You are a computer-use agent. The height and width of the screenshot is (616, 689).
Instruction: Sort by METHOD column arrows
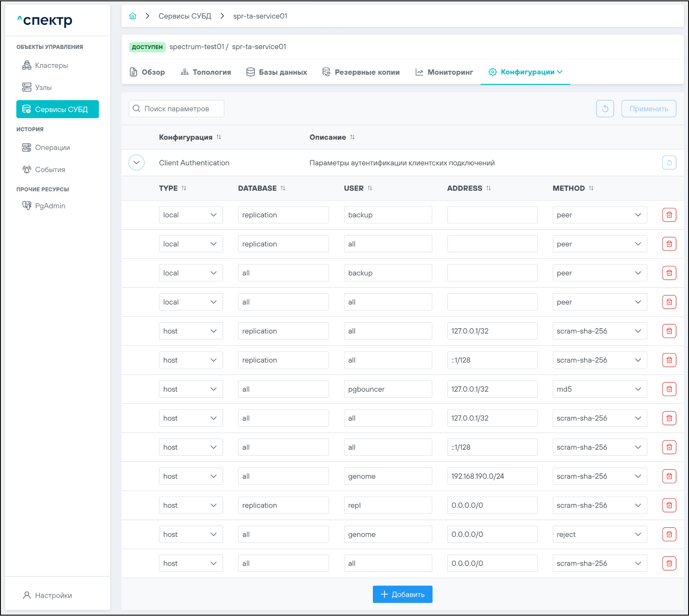591,188
